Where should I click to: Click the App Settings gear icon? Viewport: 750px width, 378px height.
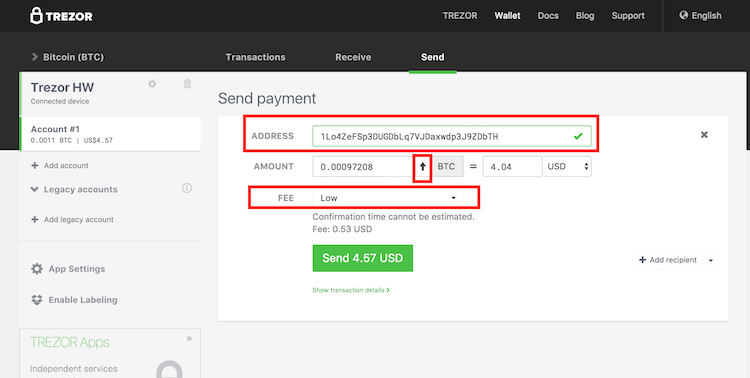37,268
